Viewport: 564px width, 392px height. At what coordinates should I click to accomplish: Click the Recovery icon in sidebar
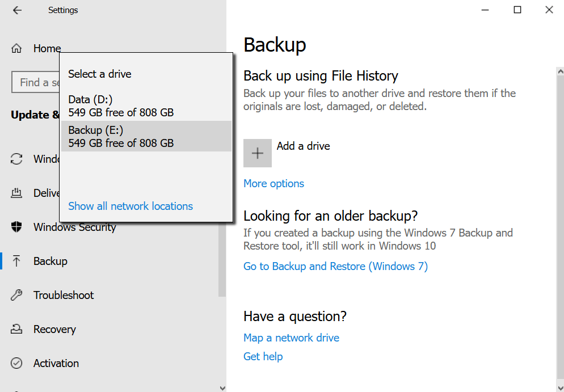pyautogui.click(x=17, y=329)
